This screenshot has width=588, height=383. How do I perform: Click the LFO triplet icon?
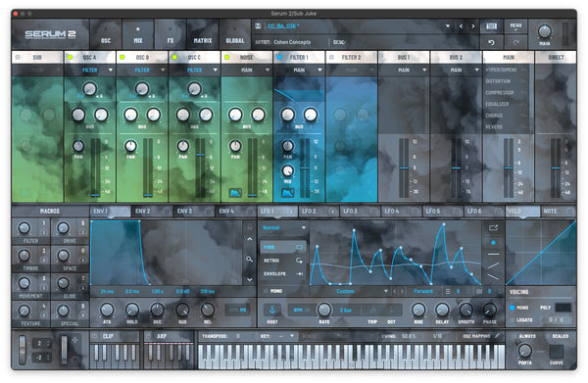click(372, 310)
